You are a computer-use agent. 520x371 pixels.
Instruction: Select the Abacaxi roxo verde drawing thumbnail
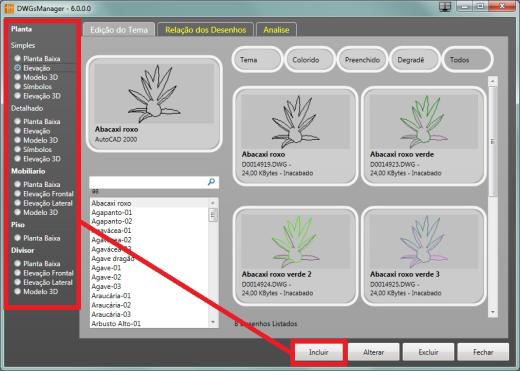click(x=423, y=136)
